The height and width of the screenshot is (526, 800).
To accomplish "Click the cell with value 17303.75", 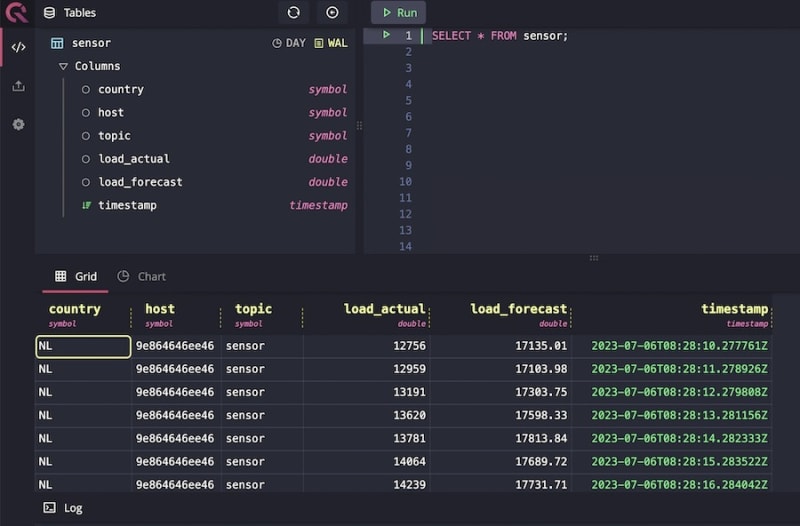I will 501,392.
